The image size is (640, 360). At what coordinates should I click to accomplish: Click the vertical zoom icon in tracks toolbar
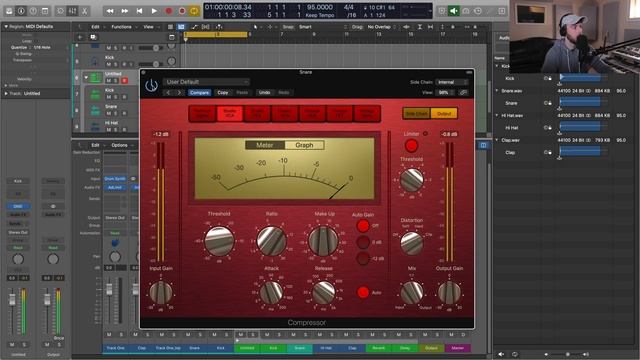tap(420, 27)
